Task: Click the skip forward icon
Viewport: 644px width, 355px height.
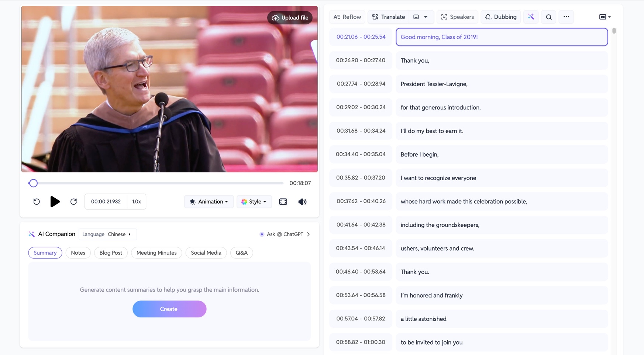Action: point(73,202)
